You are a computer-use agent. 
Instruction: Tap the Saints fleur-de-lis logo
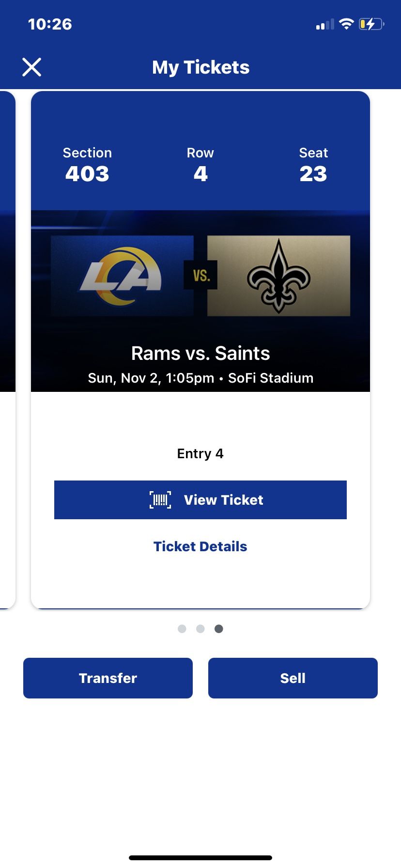(x=278, y=276)
